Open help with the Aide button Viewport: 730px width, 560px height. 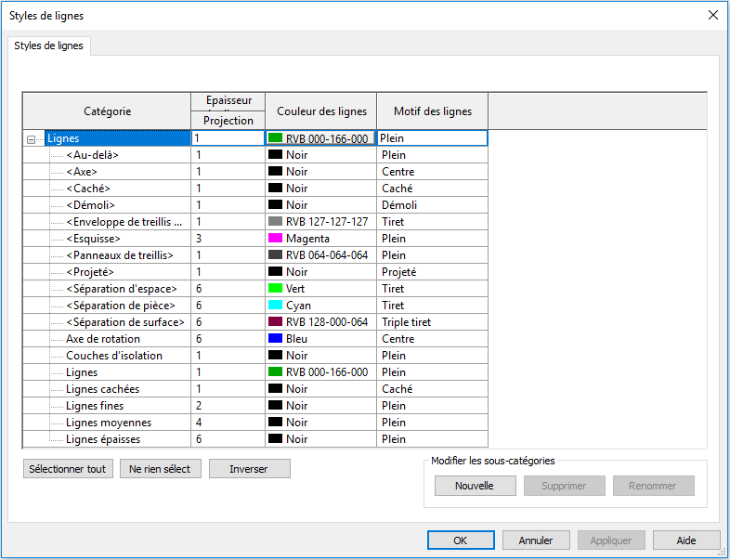click(686, 540)
